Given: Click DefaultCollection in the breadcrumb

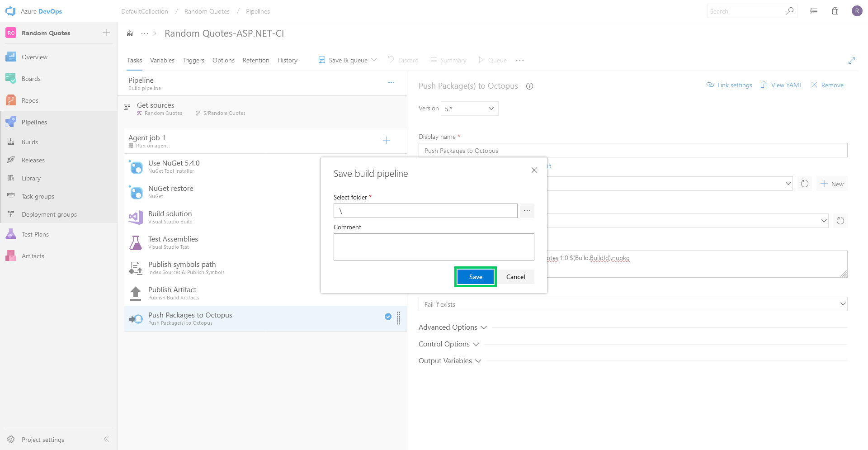Looking at the screenshot, I should [x=145, y=11].
